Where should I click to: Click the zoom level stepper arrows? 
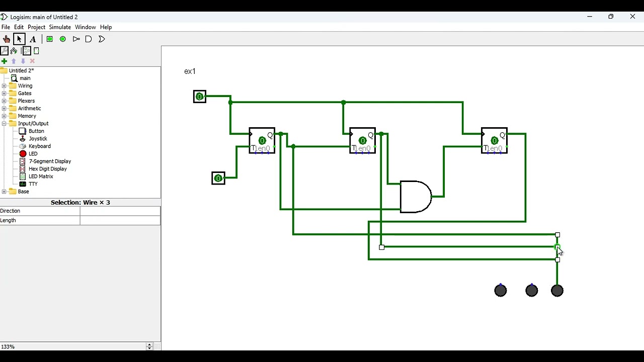[149, 346]
